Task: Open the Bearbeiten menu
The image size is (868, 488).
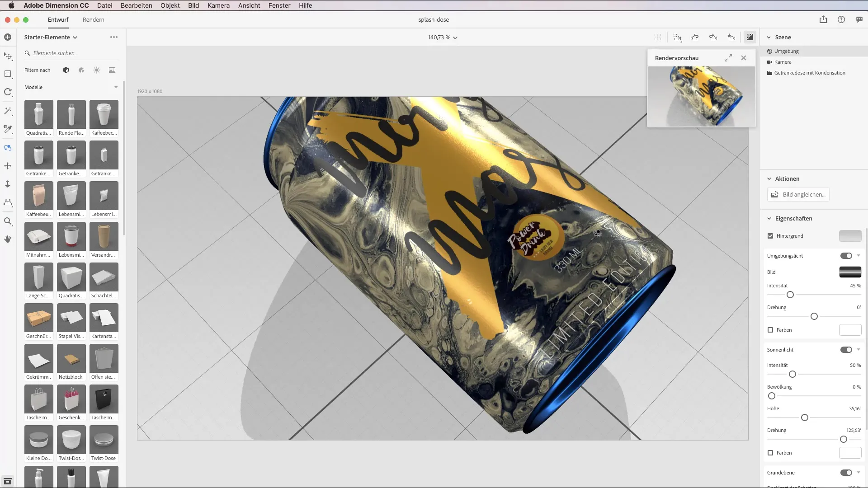Action: coord(136,5)
